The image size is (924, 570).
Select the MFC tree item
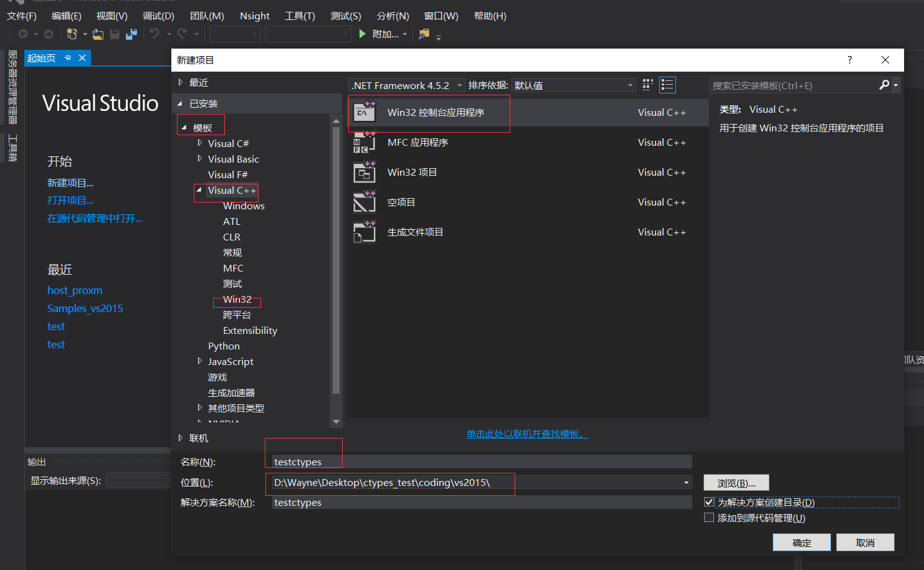(233, 268)
